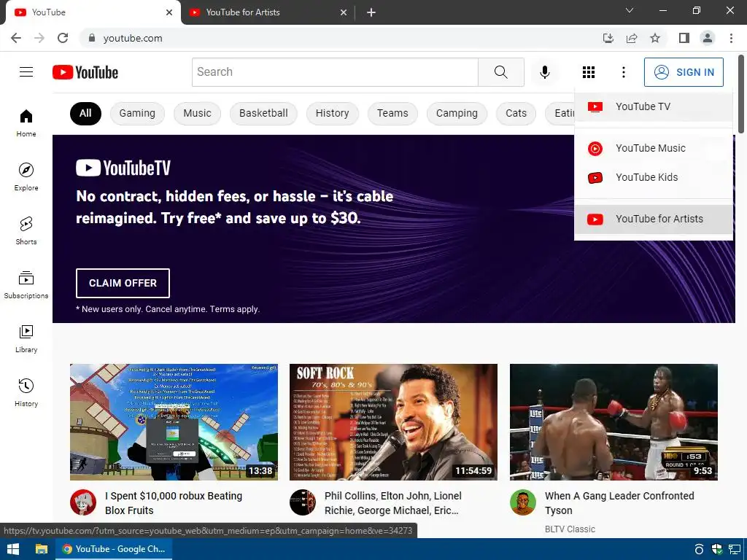The width and height of the screenshot is (747, 560).
Task: Toggle the YouTube apps grid icon
Action: [x=589, y=72]
